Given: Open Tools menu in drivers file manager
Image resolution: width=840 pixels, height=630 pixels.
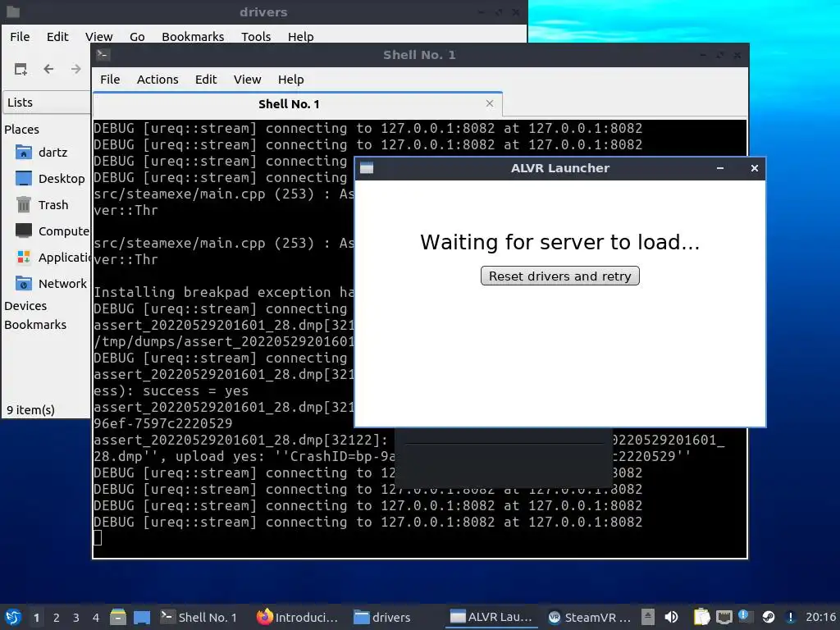Looking at the screenshot, I should tap(256, 36).
